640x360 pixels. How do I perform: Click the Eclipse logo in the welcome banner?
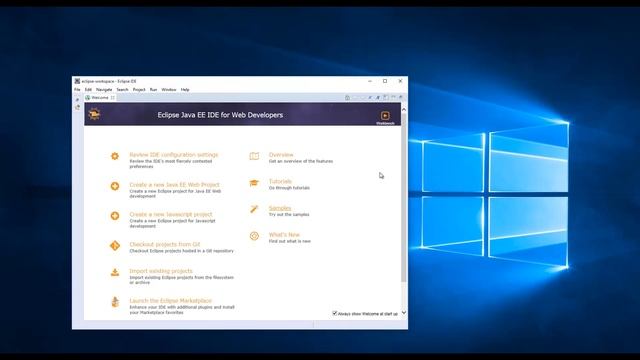click(x=94, y=114)
